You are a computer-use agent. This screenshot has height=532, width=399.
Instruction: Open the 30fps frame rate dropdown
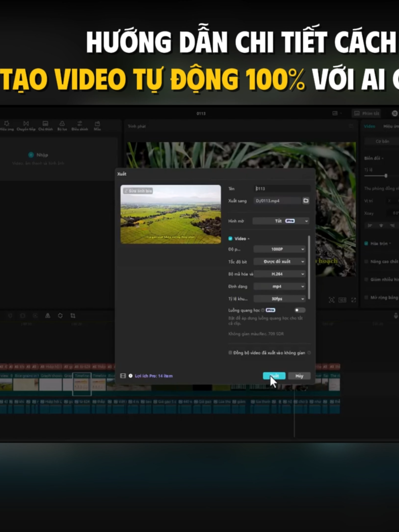click(280, 299)
